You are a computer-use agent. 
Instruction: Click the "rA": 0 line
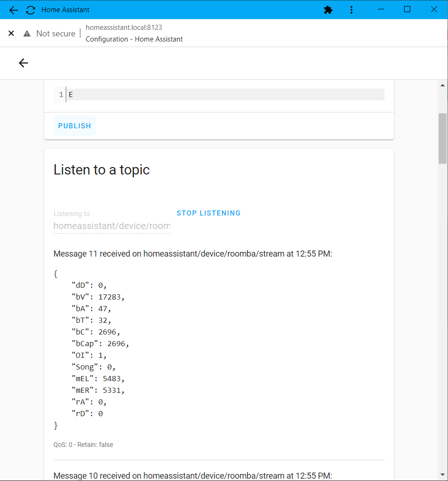pos(89,402)
